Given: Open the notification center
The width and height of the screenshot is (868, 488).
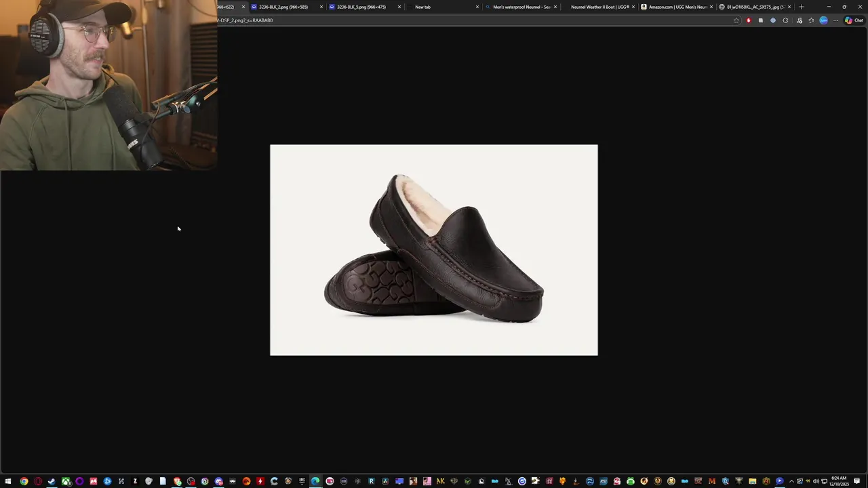Looking at the screenshot, I should tap(857, 481).
